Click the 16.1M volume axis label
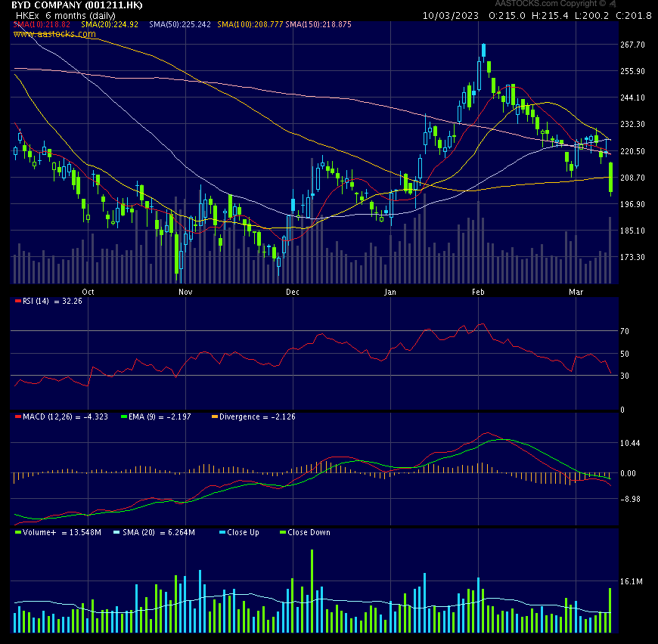This screenshot has height=644, width=658. [631, 581]
